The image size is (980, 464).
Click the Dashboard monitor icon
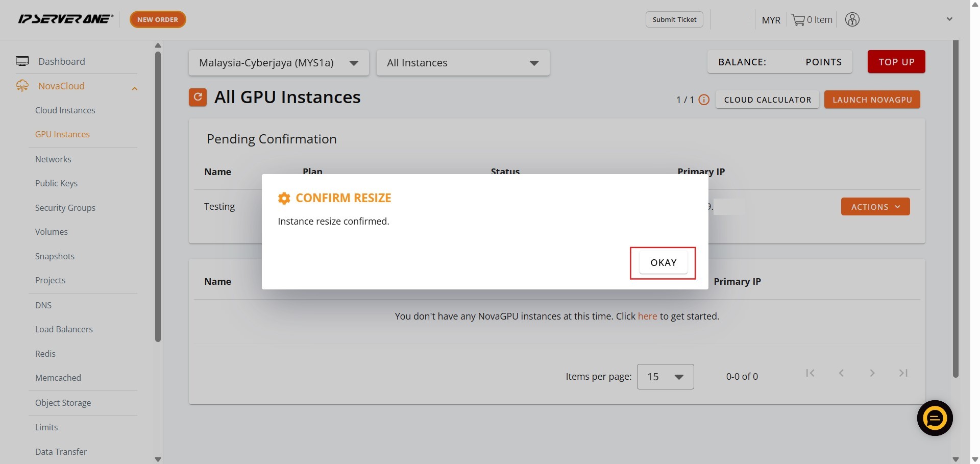pos(22,61)
